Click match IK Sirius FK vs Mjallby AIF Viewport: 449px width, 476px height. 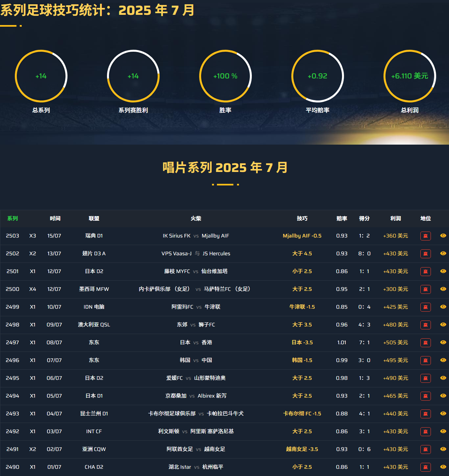196,236
